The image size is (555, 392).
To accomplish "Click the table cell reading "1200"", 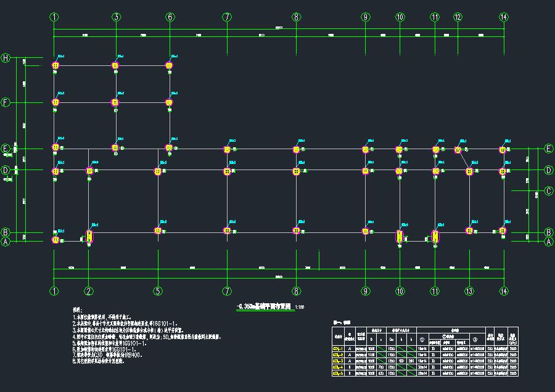I will [x=392, y=361].
